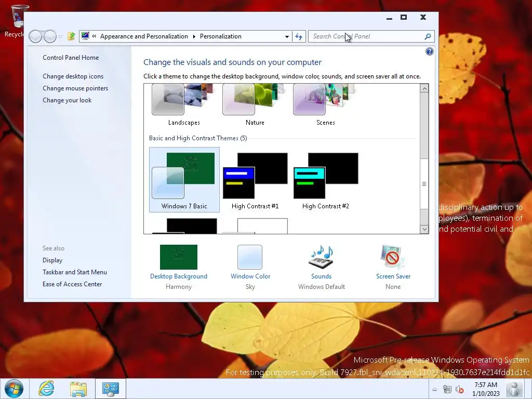Open the recent pages dropdown arrow
The height and width of the screenshot is (399, 532).
(x=60, y=37)
